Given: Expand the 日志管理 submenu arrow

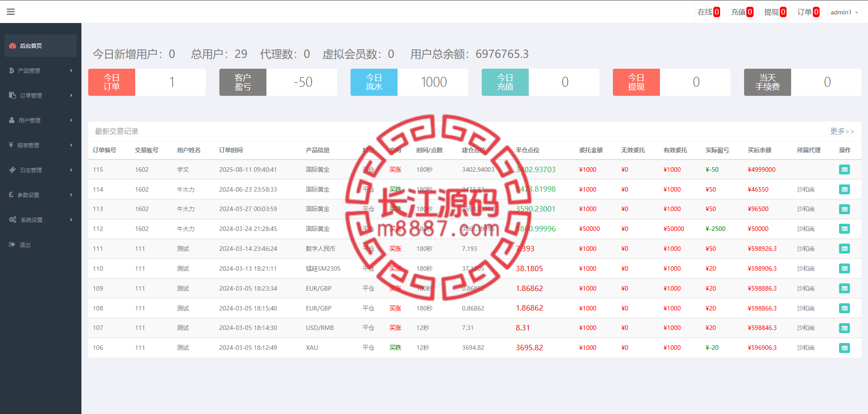Looking at the screenshot, I should [x=71, y=170].
